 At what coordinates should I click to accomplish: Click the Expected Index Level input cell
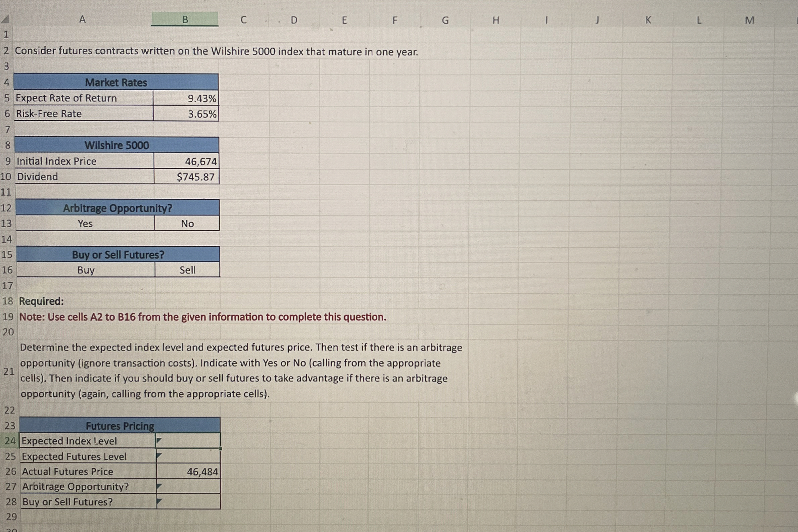coord(188,441)
